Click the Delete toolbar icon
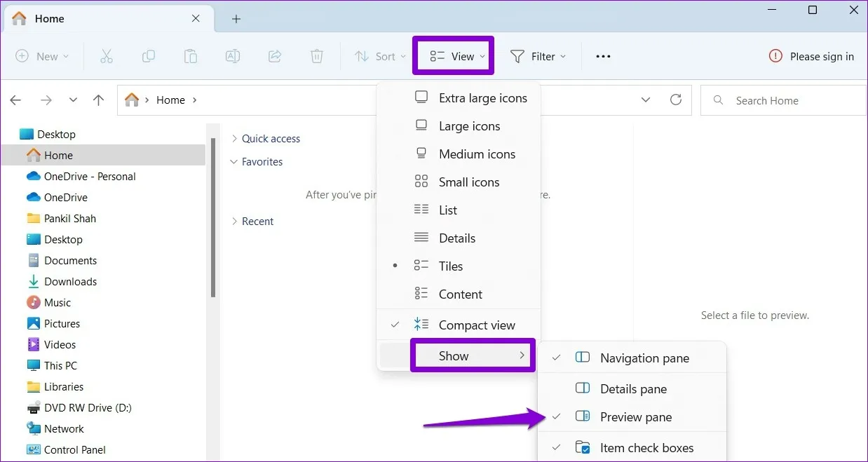The width and height of the screenshot is (868, 462). tap(316, 56)
